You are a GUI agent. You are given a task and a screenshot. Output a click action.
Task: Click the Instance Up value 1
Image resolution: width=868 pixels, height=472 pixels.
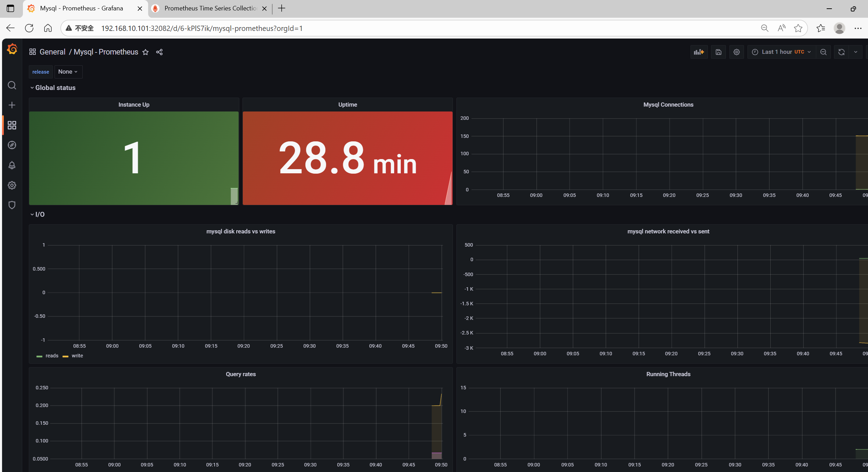point(132,158)
